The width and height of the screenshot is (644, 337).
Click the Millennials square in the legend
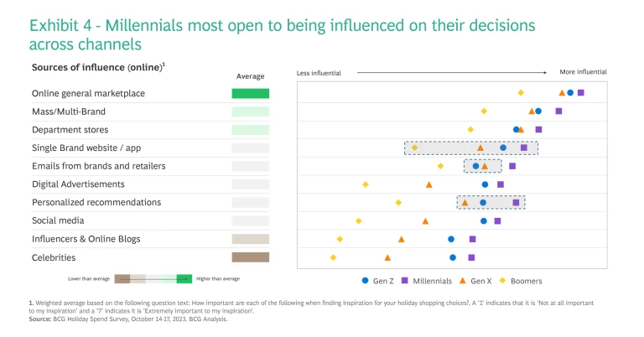point(404,281)
